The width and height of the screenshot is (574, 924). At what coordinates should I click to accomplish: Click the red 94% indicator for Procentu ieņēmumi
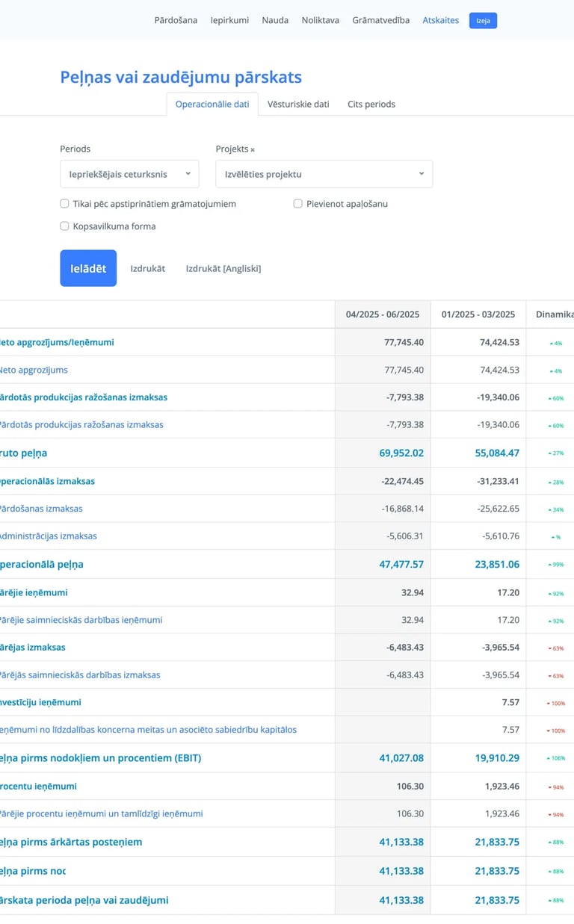click(x=557, y=787)
